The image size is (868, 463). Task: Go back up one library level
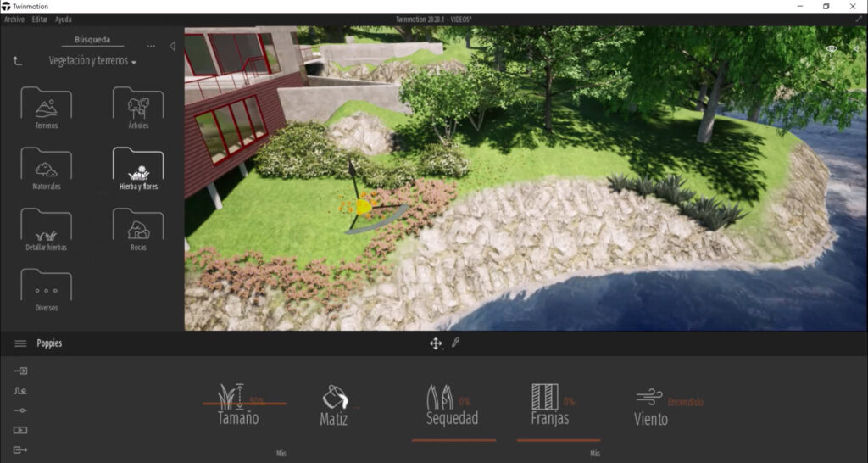pyautogui.click(x=18, y=61)
